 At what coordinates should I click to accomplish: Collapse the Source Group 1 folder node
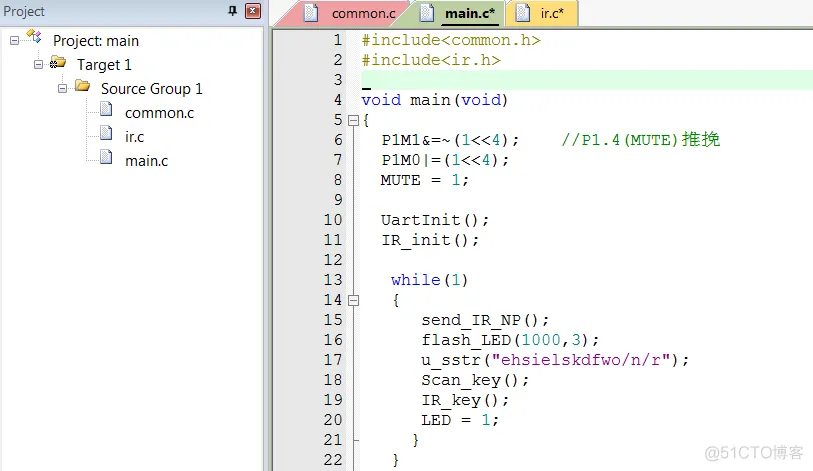[x=63, y=89]
